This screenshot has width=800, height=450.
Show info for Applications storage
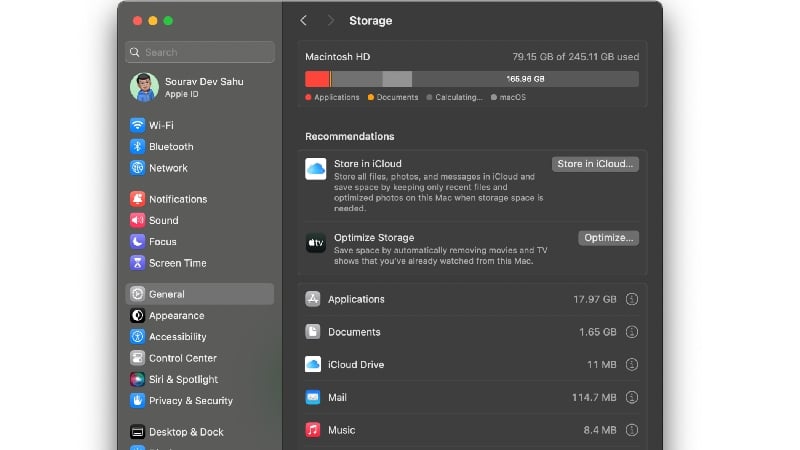[x=632, y=299]
